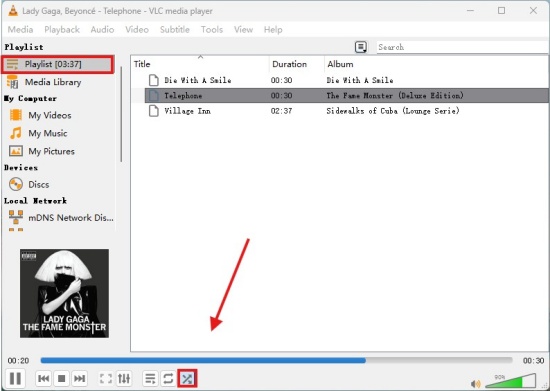This screenshot has height=391, width=550.
Task: Select Discs under Devices
Action: tap(39, 184)
